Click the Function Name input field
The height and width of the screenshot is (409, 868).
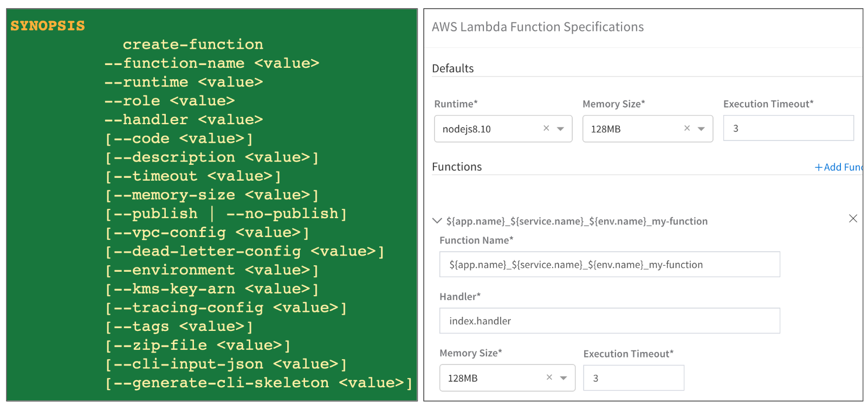(610, 264)
